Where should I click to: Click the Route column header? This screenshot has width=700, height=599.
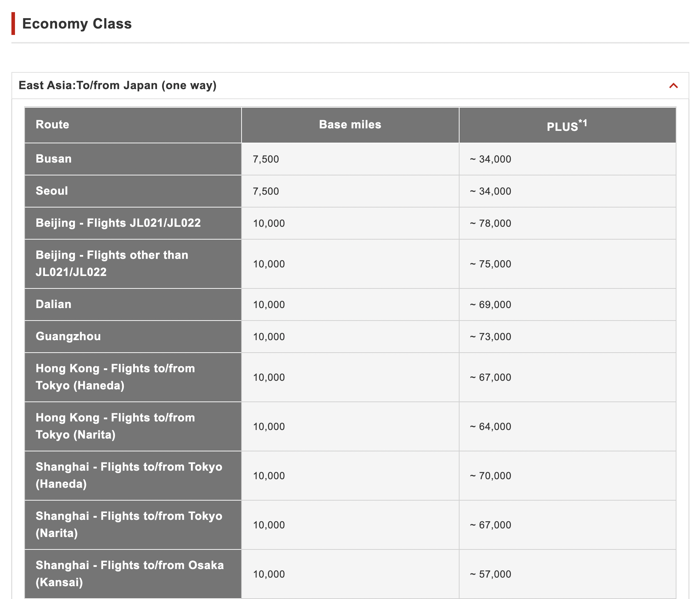pos(52,124)
